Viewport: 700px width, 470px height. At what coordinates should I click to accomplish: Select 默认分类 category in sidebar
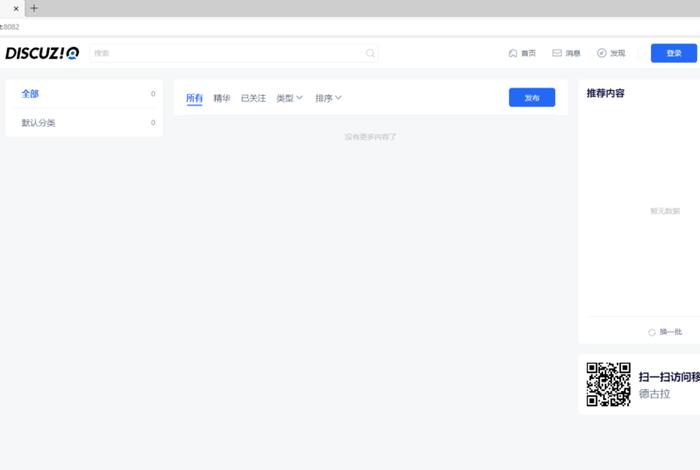click(85, 123)
